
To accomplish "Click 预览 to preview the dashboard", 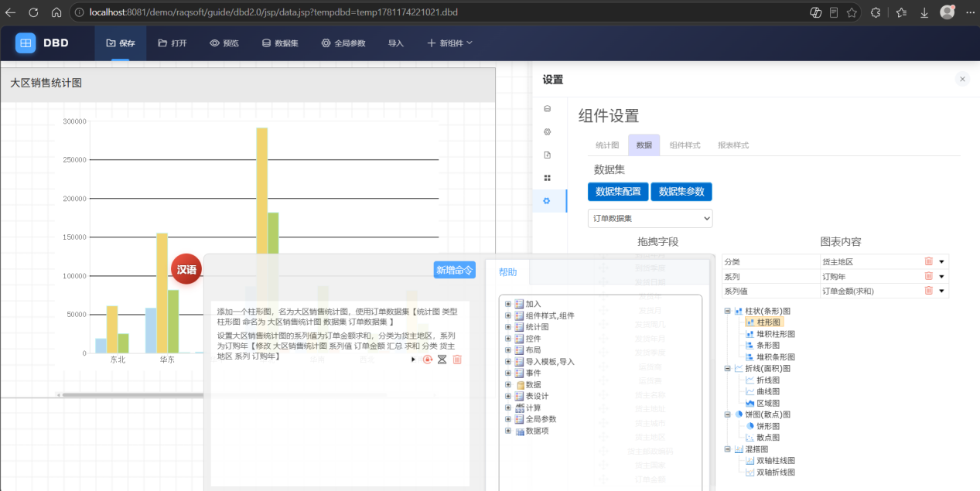I will coord(224,43).
